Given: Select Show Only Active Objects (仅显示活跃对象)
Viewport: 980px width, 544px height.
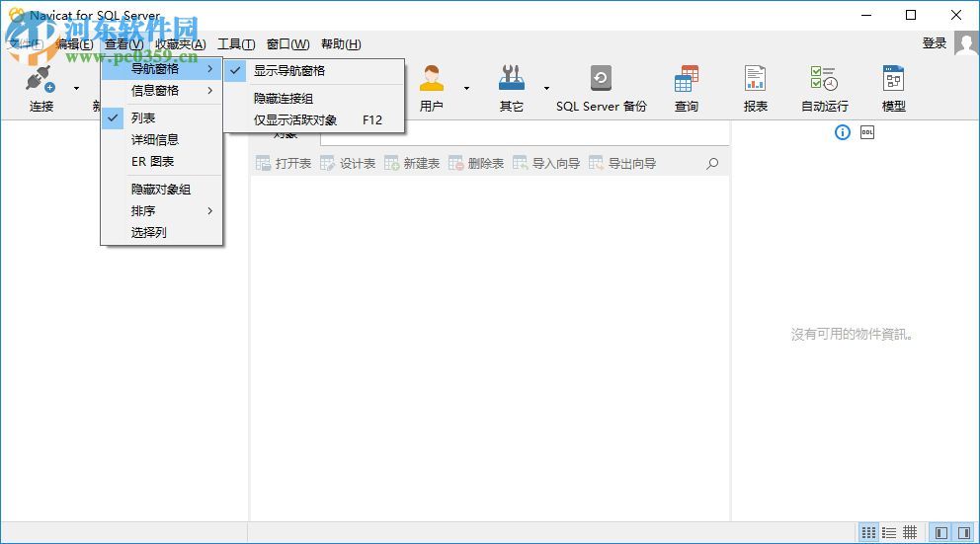Looking at the screenshot, I should pos(314,119).
